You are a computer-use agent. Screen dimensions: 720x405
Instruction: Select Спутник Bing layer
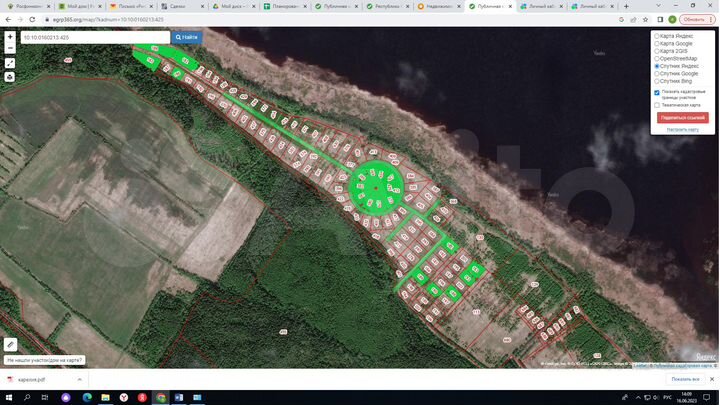click(657, 81)
